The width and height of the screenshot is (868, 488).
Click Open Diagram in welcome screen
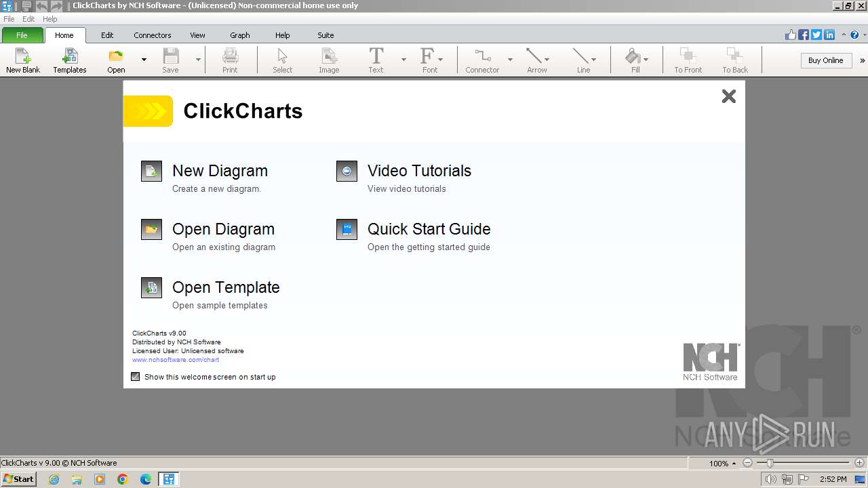click(223, 229)
